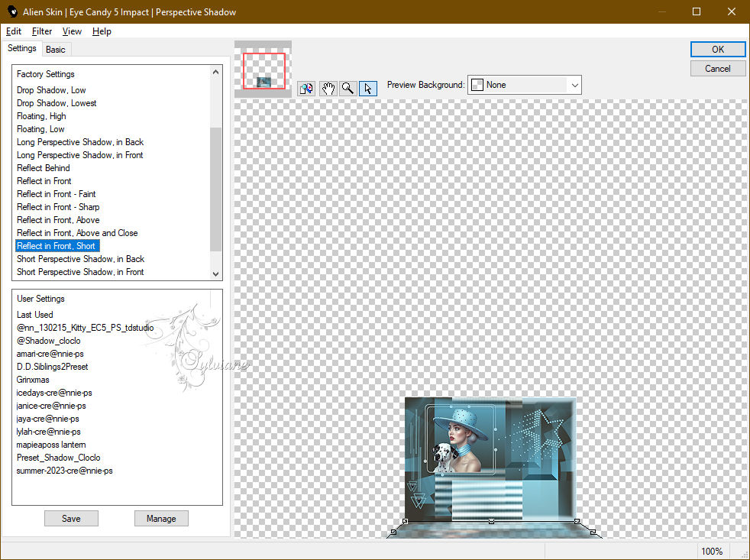The width and height of the screenshot is (750, 560).
Task: Click the Manage presets button
Action: (x=161, y=518)
